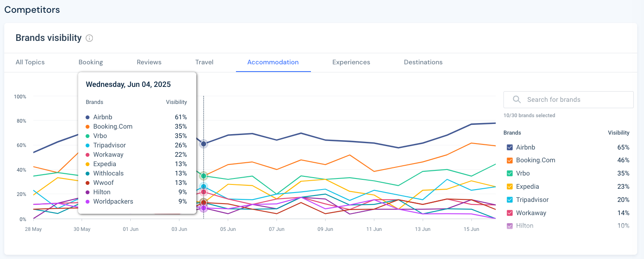Click the info icon beside Brands visibility

[x=89, y=38]
